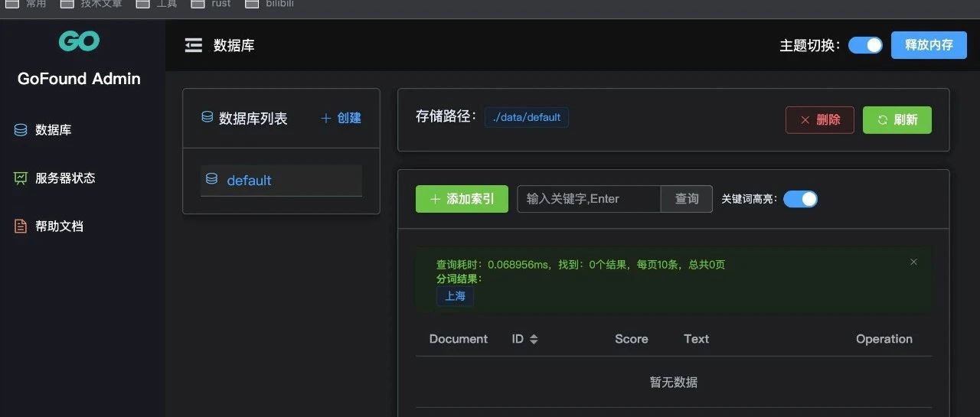Click the database icon beside default

point(212,179)
